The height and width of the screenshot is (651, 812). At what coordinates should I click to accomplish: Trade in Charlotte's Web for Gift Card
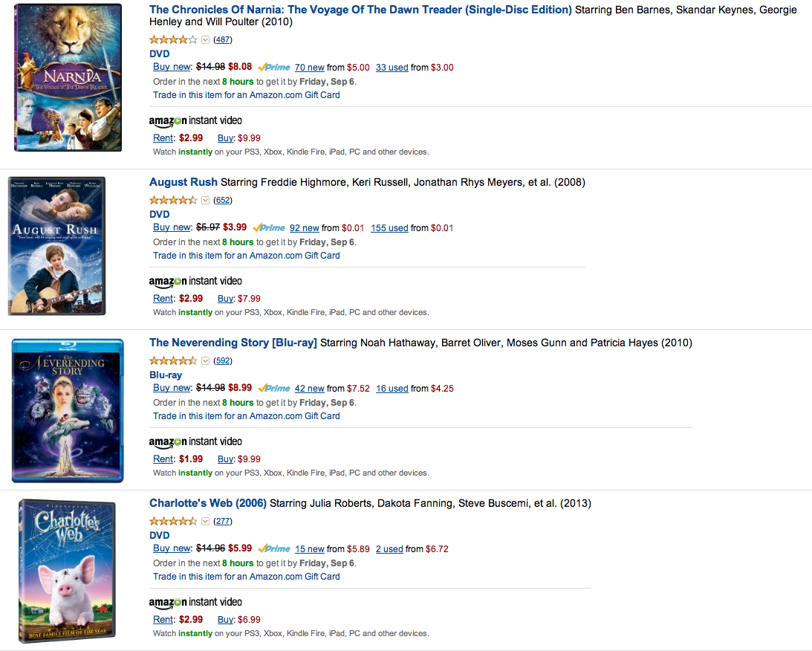(246, 577)
